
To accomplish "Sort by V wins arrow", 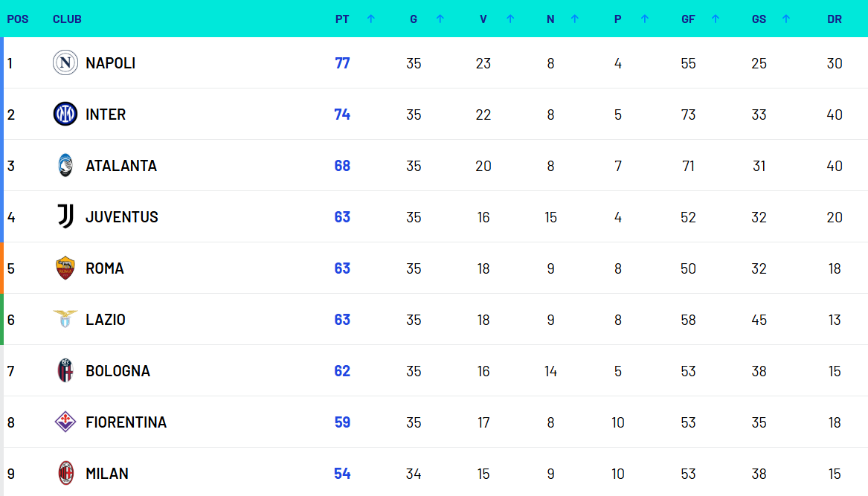I will tap(510, 19).
